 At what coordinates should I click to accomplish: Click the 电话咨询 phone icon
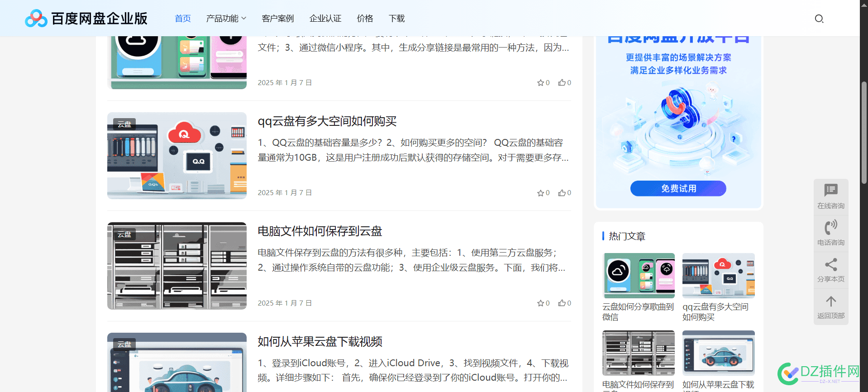pyautogui.click(x=831, y=227)
